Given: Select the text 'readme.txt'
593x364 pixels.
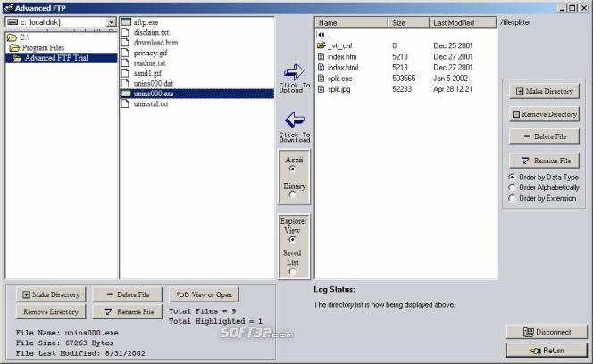Looking at the screenshot, I should click(149, 63).
